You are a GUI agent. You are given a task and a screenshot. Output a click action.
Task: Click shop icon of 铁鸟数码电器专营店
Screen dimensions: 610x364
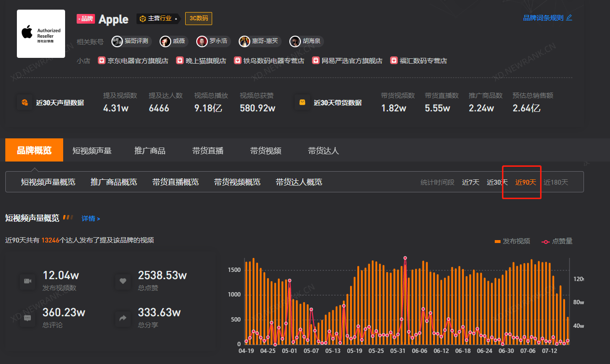pyautogui.click(x=238, y=61)
